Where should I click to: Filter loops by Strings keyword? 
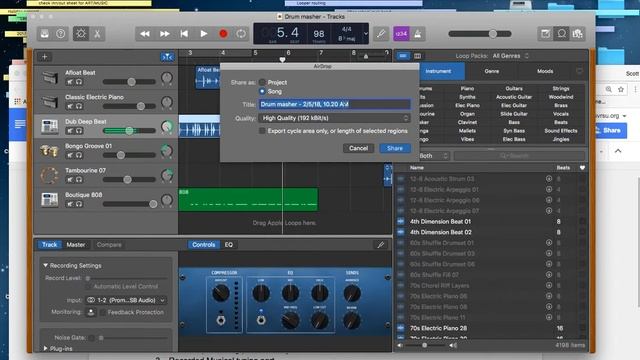coord(561,89)
